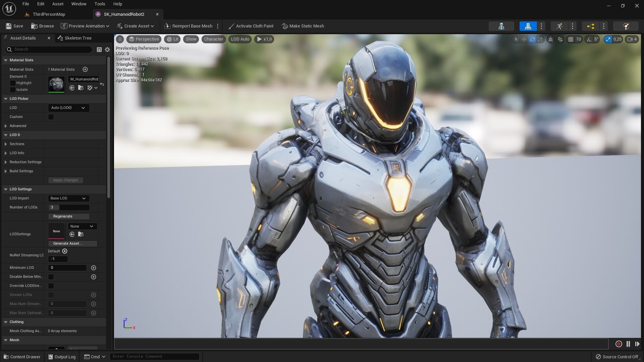
Task: Open details view options grid icon
Action: [99, 50]
